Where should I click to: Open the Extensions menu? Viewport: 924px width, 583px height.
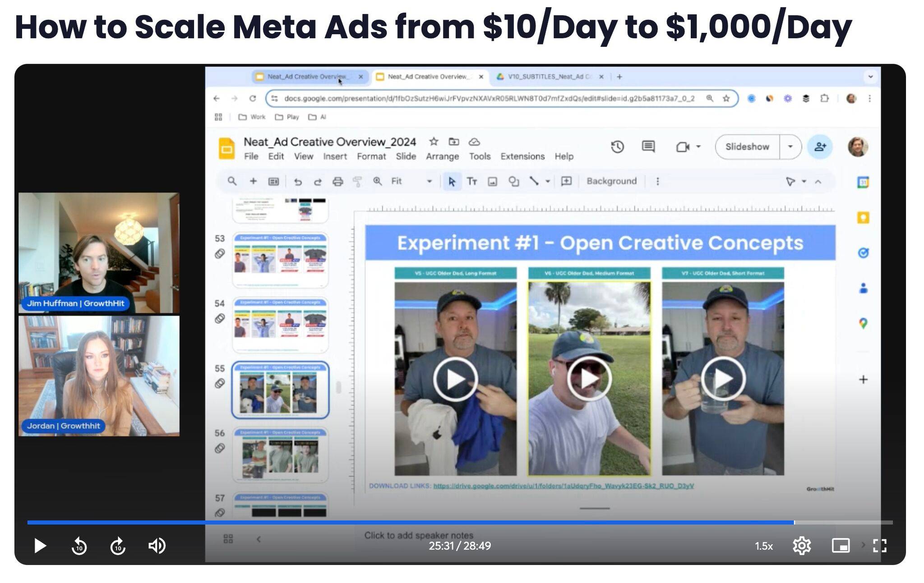click(x=522, y=156)
